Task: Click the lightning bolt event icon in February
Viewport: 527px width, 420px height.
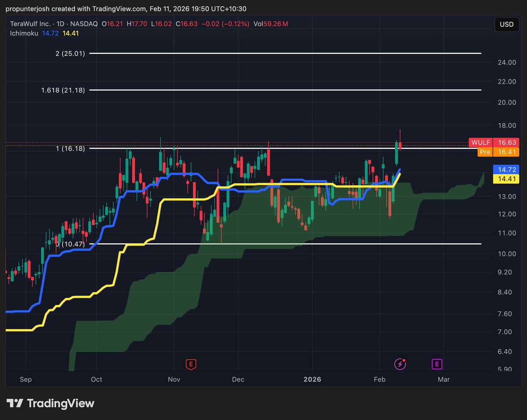Action: (x=399, y=364)
